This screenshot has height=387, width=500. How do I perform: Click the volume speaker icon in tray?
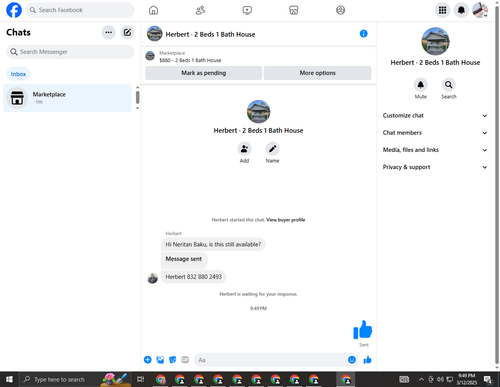[x=440, y=379]
